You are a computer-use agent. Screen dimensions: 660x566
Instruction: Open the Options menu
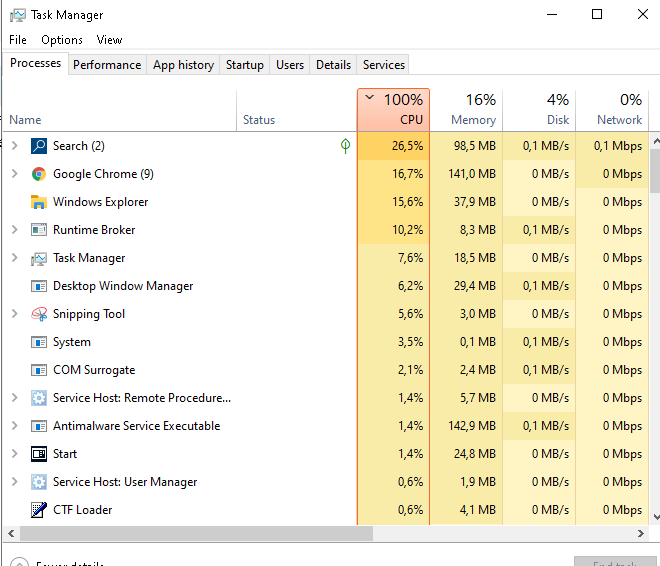point(62,40)
